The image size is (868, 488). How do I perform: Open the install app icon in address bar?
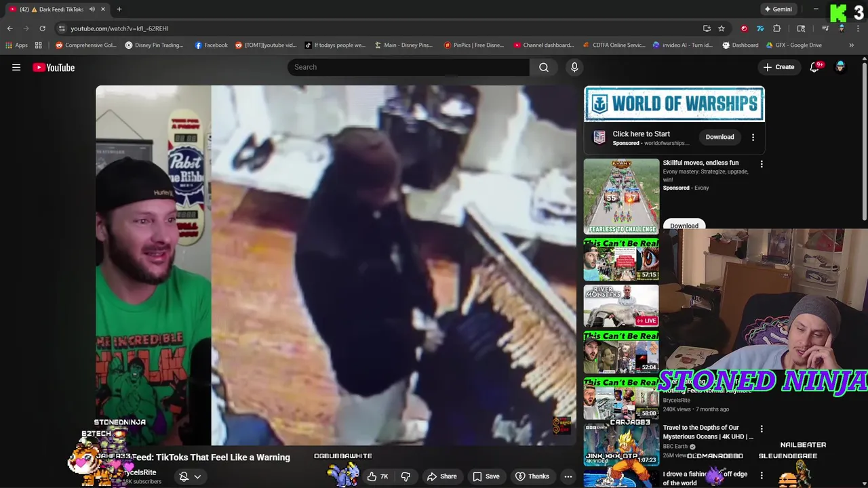tap(707, 28)
